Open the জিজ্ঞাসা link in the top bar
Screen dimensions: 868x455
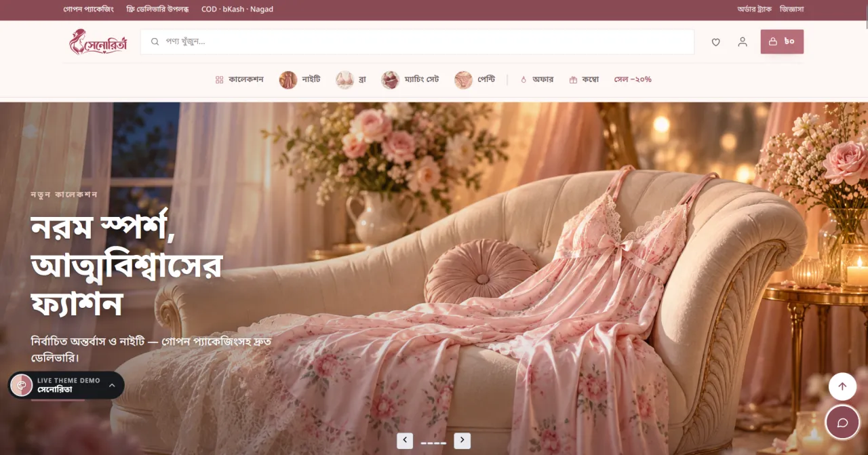[x=791, y=9]
